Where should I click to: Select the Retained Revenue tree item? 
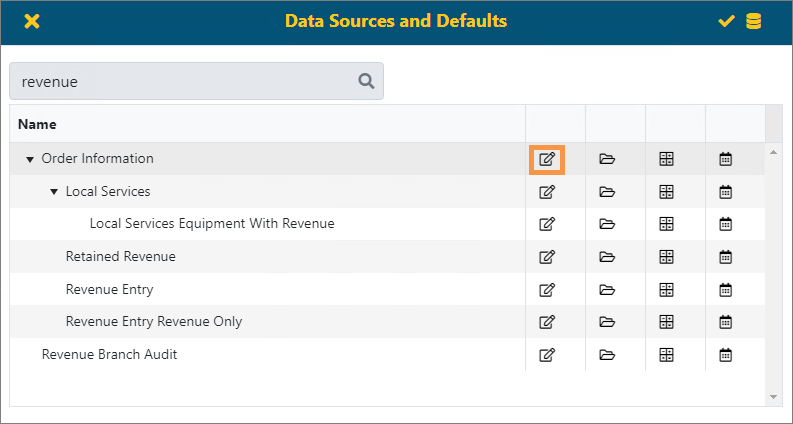(x=120, y=257)
